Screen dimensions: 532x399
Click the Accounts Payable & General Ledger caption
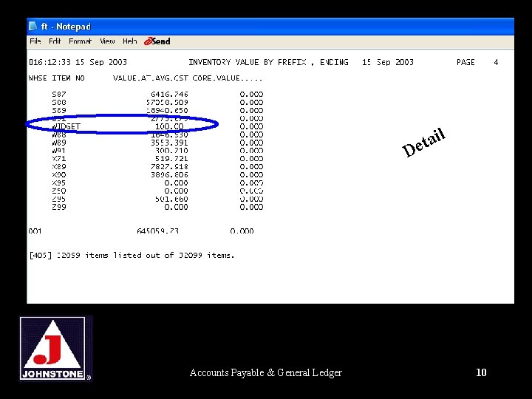click(266, 372)
